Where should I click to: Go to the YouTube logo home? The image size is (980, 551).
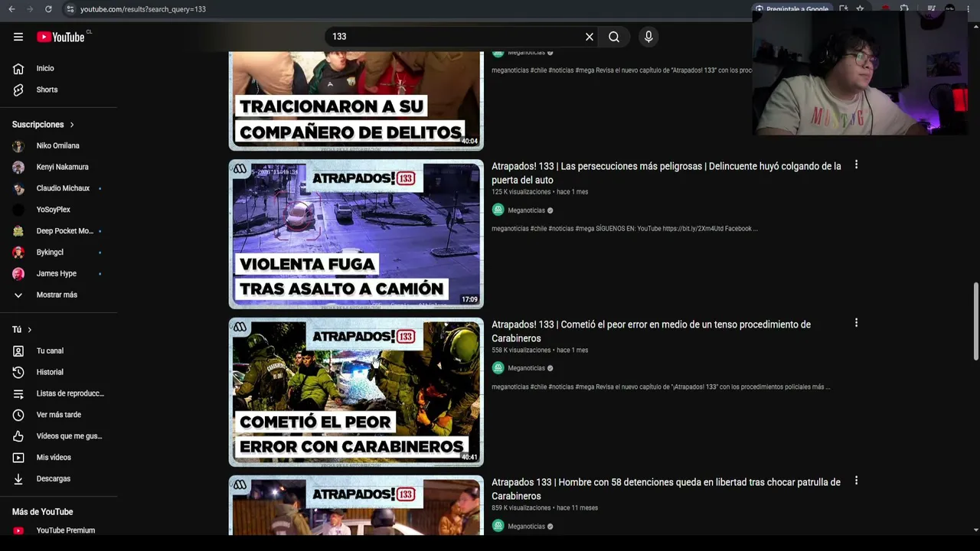click(60, 37)
